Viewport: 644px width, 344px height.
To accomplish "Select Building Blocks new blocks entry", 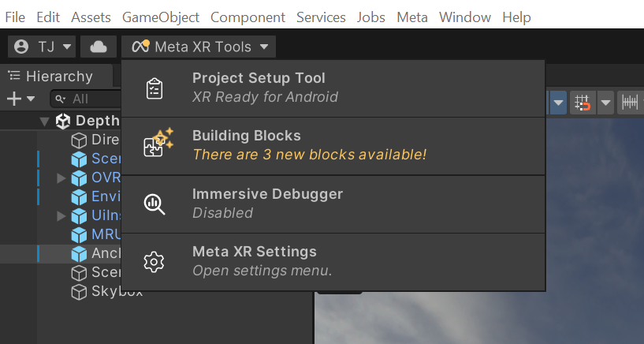I will (x=309, y=146).
